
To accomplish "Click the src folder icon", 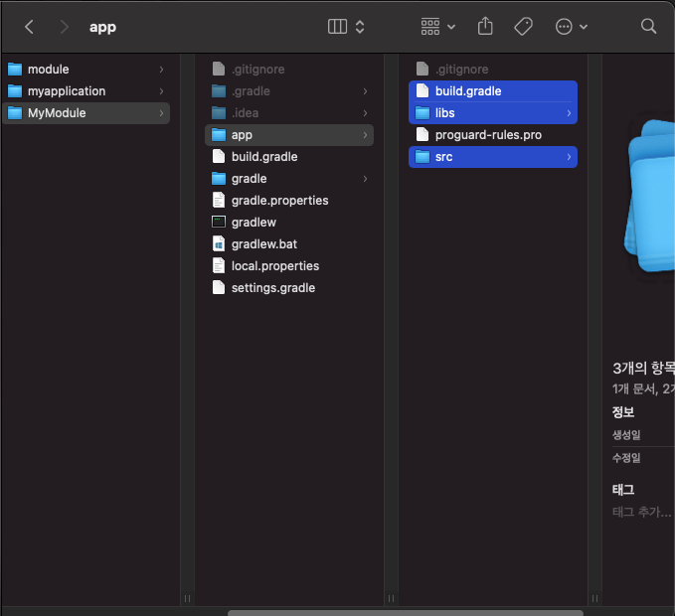I will 422,157.
